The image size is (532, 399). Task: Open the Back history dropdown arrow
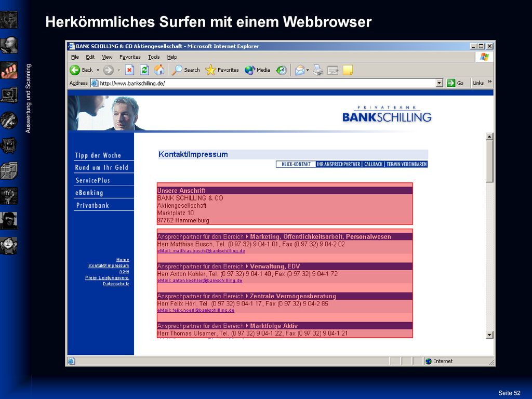pyautogui.click(x=98, y=70)
